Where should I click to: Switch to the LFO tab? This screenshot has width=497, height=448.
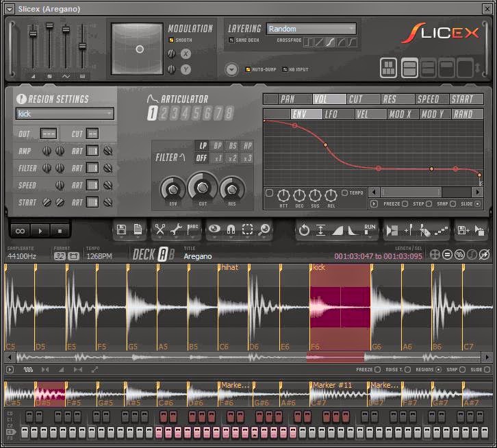tap(338, 114)
